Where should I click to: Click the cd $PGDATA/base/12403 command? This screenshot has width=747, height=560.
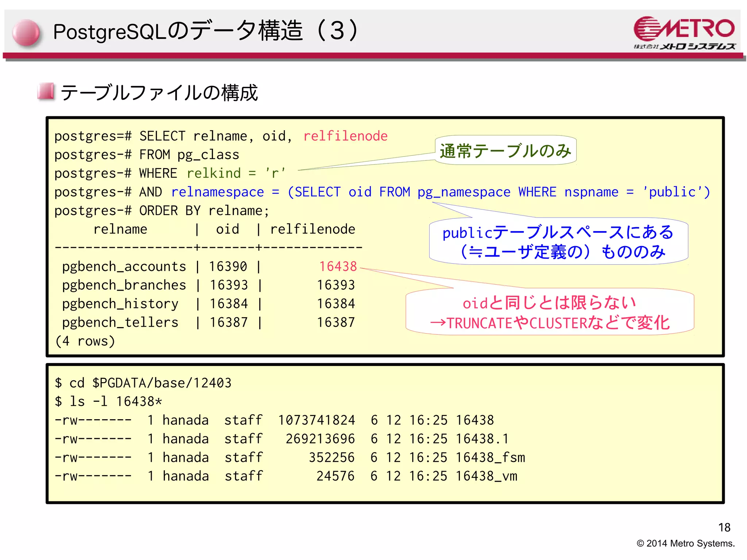(150, 383)
